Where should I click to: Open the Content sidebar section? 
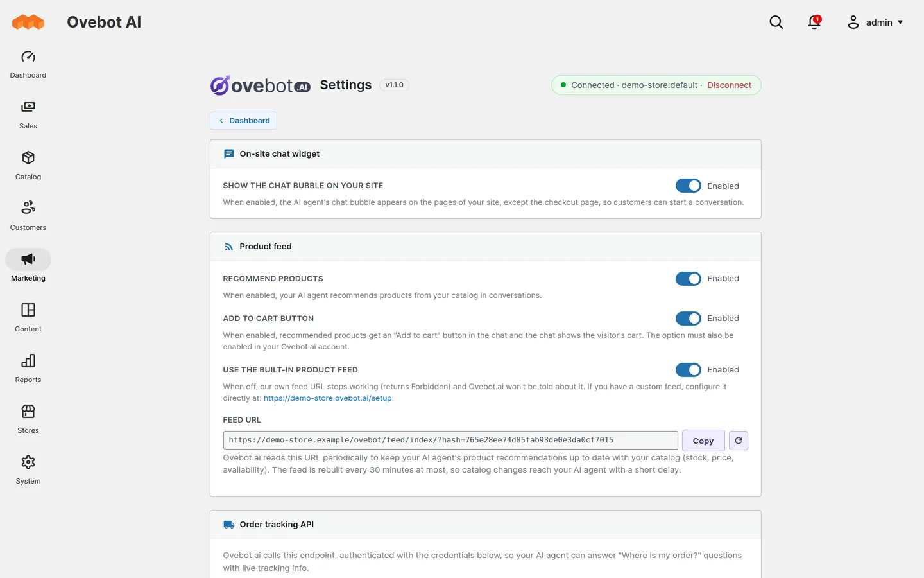tap(28, 319)
